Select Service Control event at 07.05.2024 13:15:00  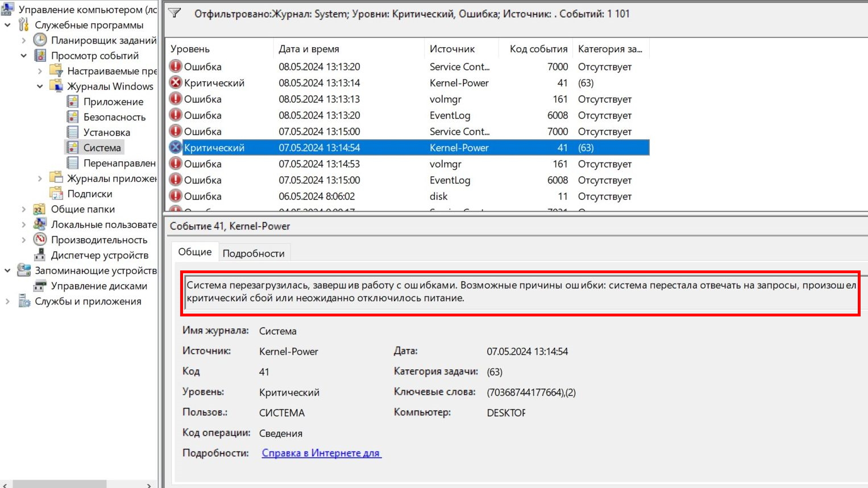[408, 131]
